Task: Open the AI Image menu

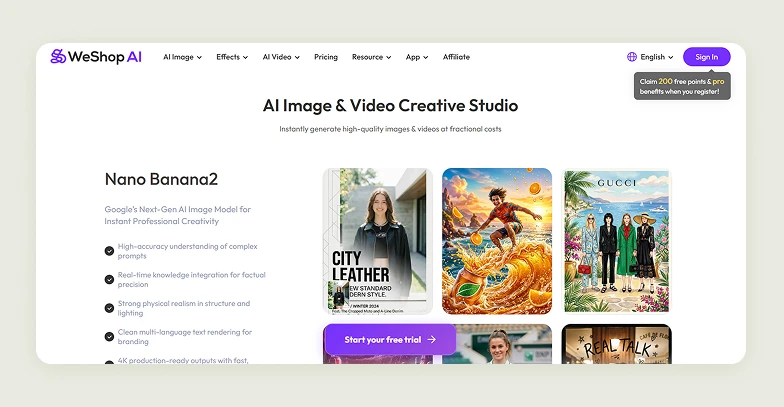Action: [x=182, y=57]
